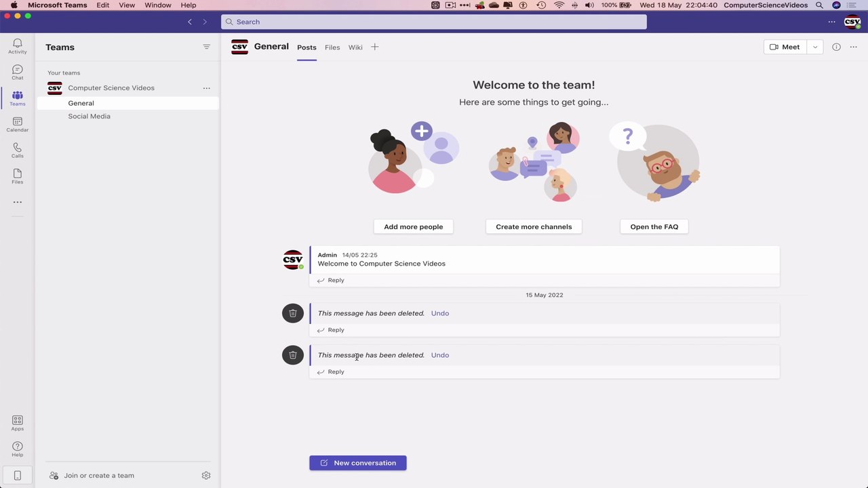Screen dimensions: 868x488
Task: Open the Help menu in the menu bar
Action: pyautogui.click(x=189, y=5)
